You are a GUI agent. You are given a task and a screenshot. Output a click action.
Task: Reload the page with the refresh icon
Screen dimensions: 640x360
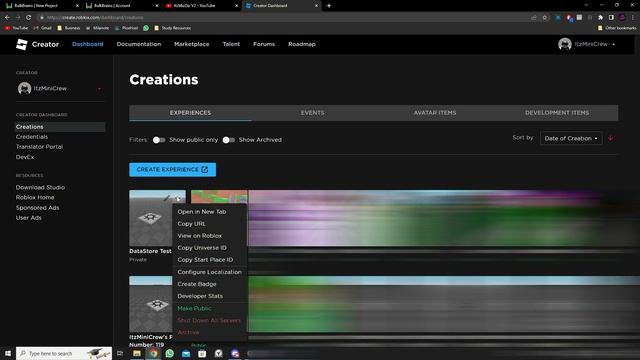(28, 18)
